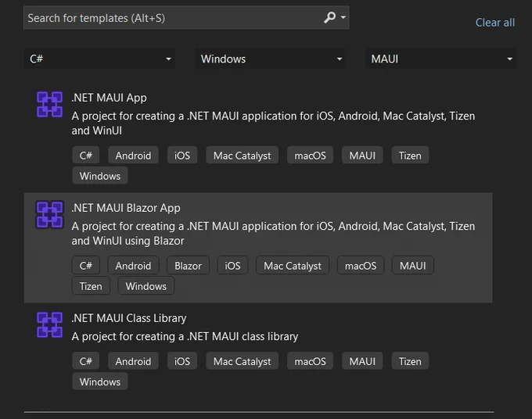The image size is (532, 419).
Task: Click C# tag under .NET MAUI App
Action: 86,156
